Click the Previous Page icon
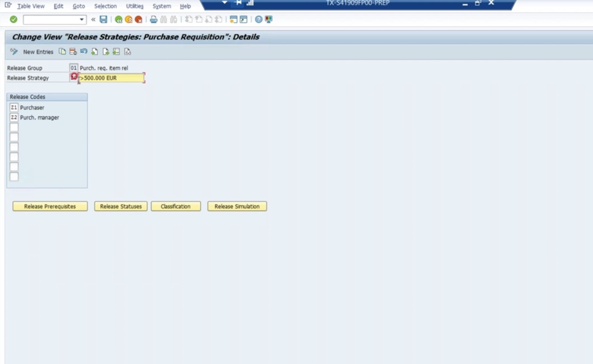 [198, 19]
